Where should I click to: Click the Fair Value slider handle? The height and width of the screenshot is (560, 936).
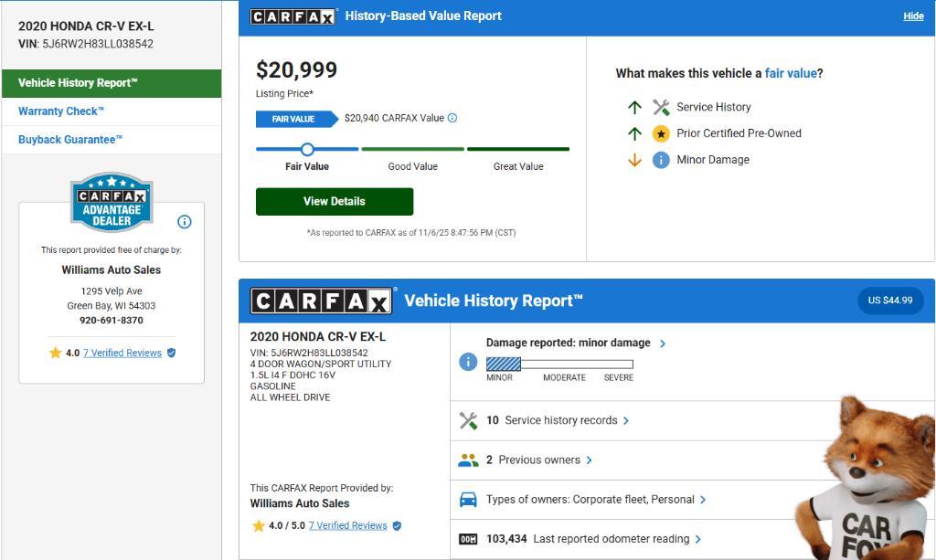coord(307,148)
